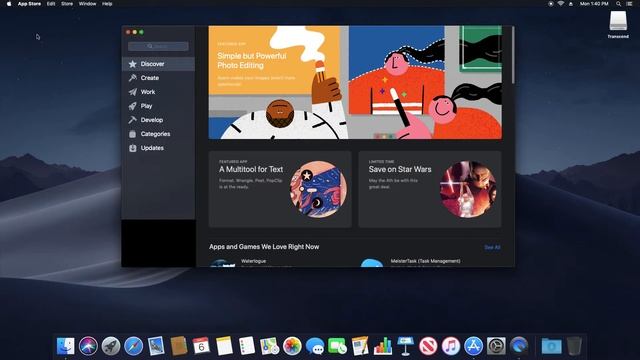Click the star icon beside Discover

tap(132, 64)
